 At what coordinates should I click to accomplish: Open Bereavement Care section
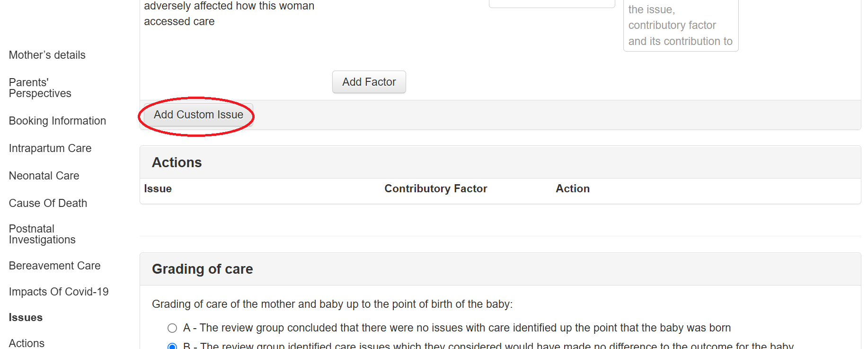(54, 266)
